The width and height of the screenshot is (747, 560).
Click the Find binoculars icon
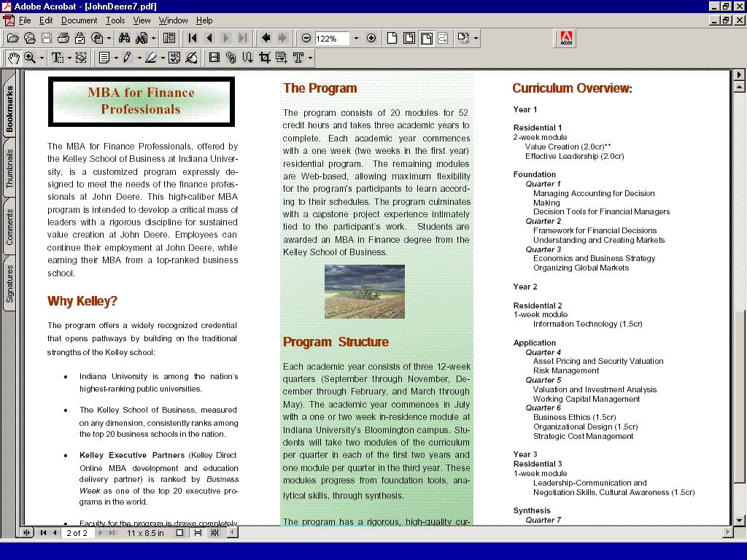(x=124, y=38)
